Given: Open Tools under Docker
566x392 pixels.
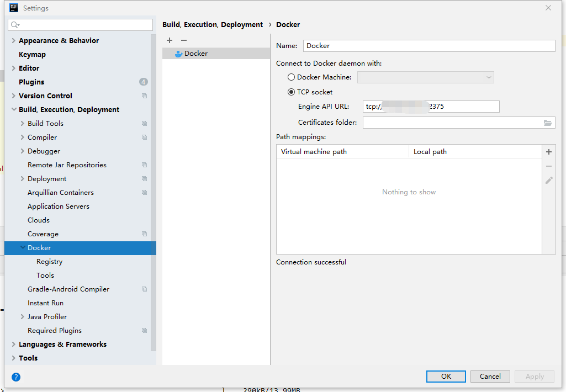Looking at the screenshot, I should [45, 276].
